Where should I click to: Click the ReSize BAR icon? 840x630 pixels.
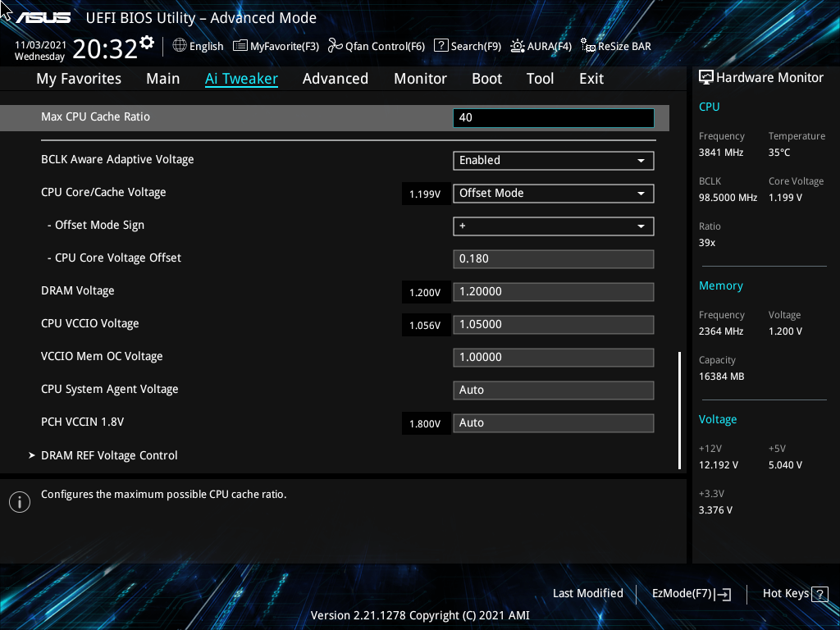588,46
